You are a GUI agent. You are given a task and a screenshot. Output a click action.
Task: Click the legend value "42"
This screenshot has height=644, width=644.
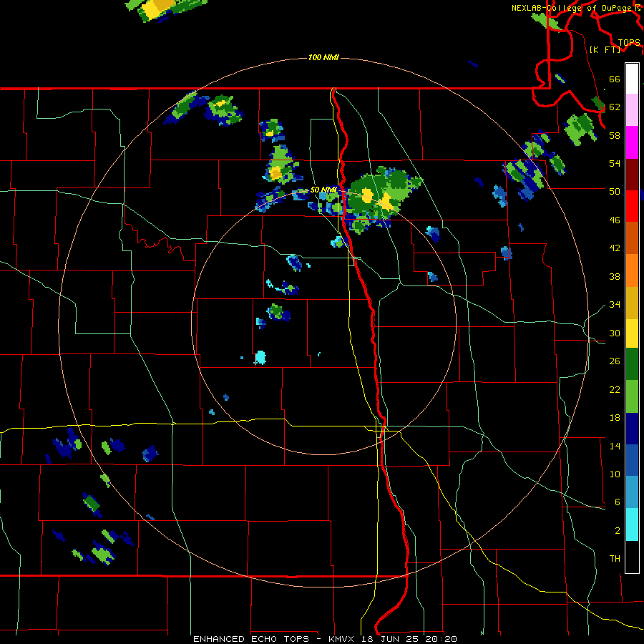[x=615, y=248]
